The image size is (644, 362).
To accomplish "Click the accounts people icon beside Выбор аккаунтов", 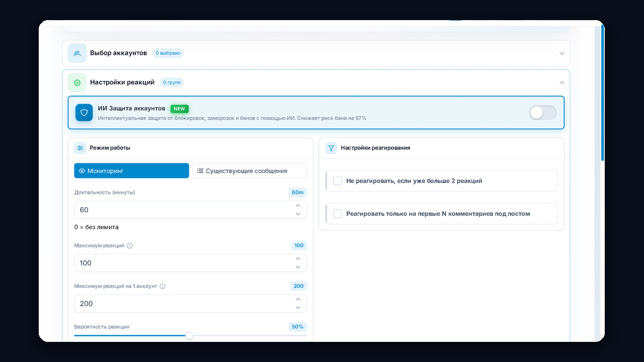I will [x=77, y=53].
